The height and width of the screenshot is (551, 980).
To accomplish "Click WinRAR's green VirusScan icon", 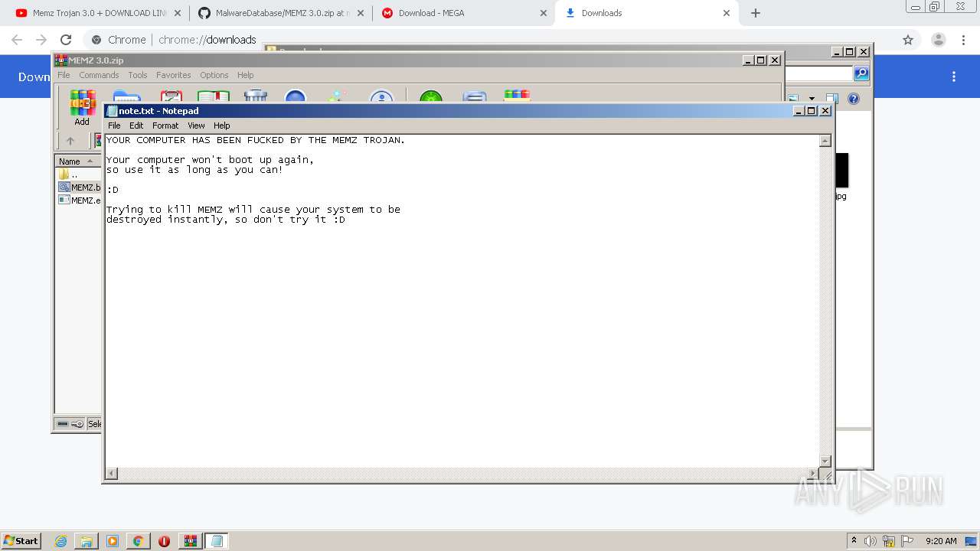I will click(x=431, y=96).
